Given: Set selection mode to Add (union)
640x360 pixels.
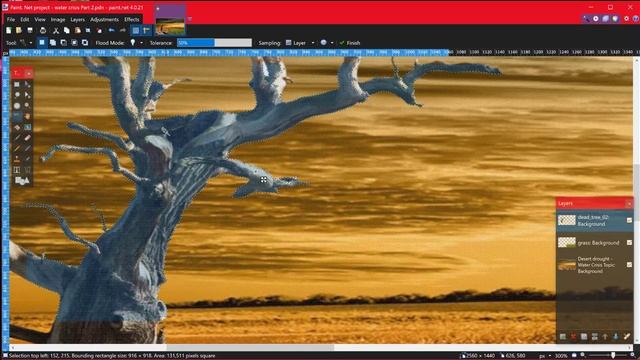Looking at the screenshot, I should tap(53, 42).
